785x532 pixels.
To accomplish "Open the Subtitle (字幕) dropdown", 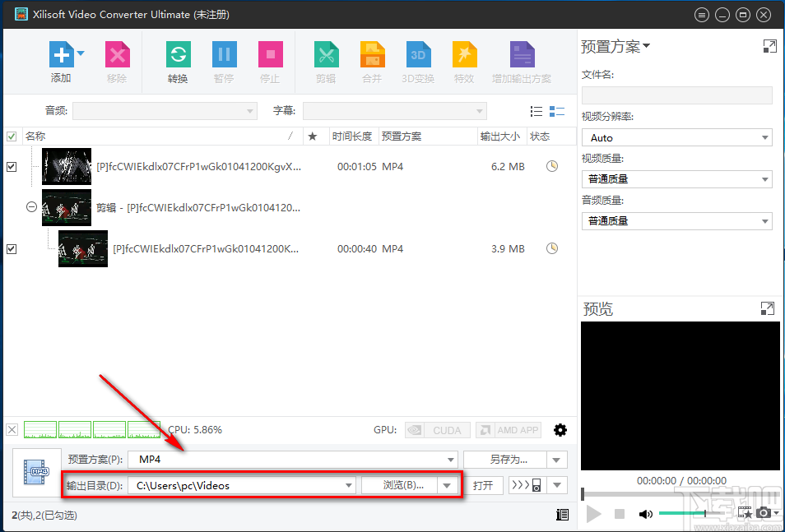I will coord(394,111).
